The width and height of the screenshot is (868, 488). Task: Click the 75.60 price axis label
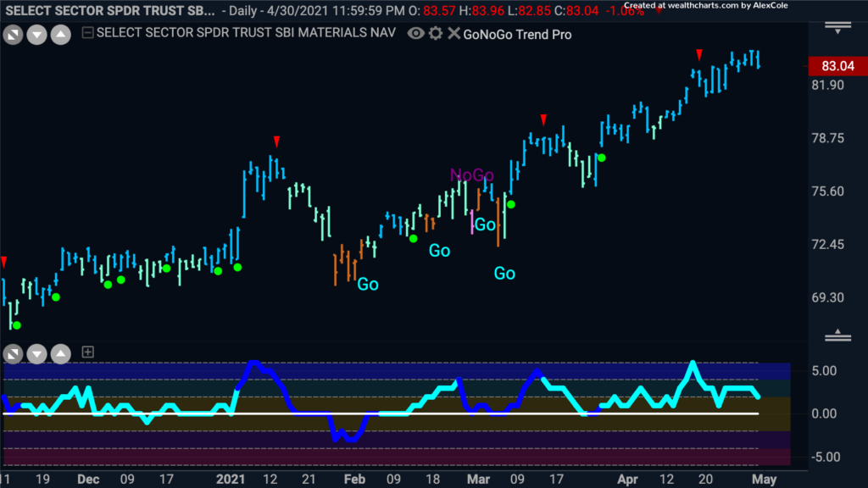coord(827,191)
